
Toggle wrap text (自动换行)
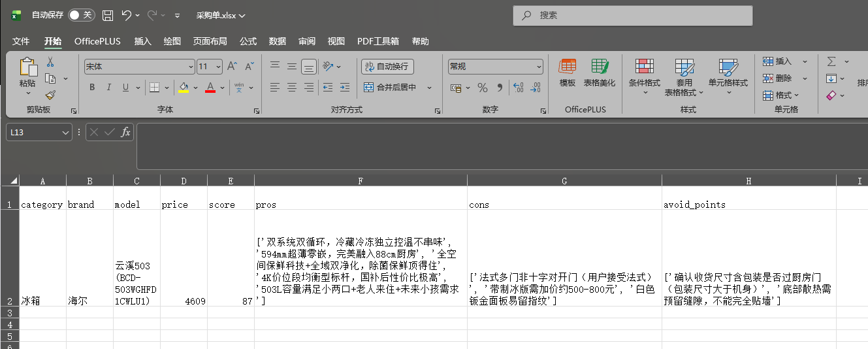[x=387, y=66]
